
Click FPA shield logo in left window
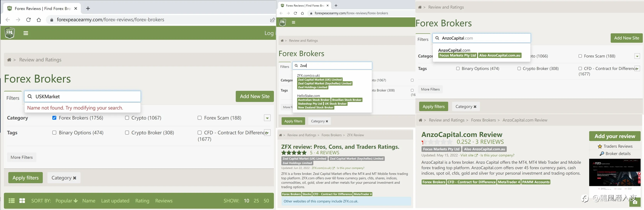[x=9, y=33]
